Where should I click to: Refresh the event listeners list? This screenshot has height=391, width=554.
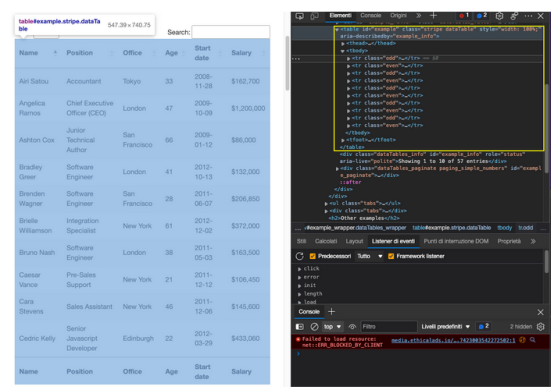tap(300, 256)
